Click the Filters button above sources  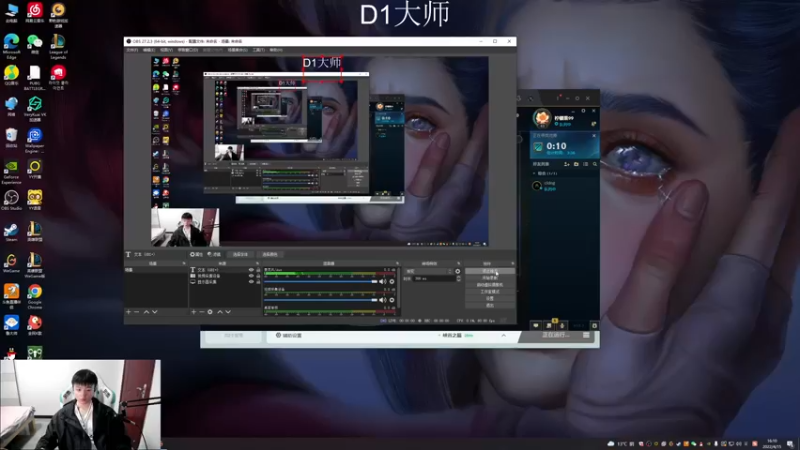tap(214, 254)
